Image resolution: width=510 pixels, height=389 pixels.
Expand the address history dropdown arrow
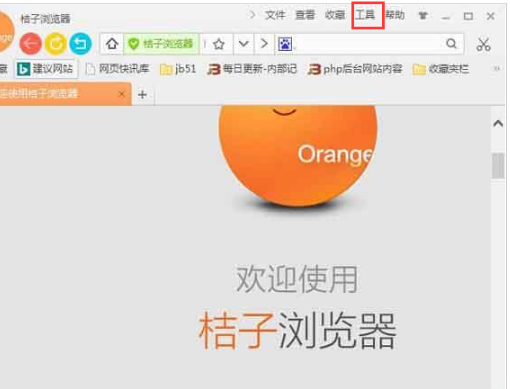(x=244, y=44)
